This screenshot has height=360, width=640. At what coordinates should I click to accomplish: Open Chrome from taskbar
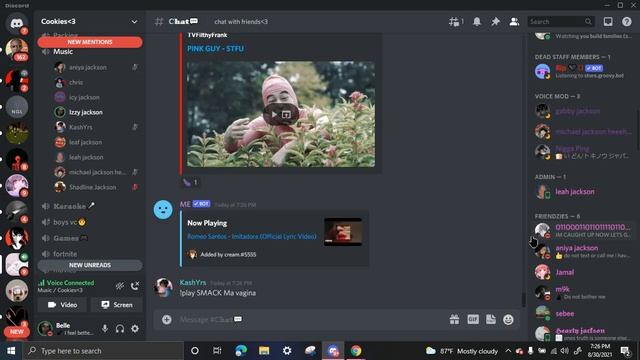(x=356, y=351)
